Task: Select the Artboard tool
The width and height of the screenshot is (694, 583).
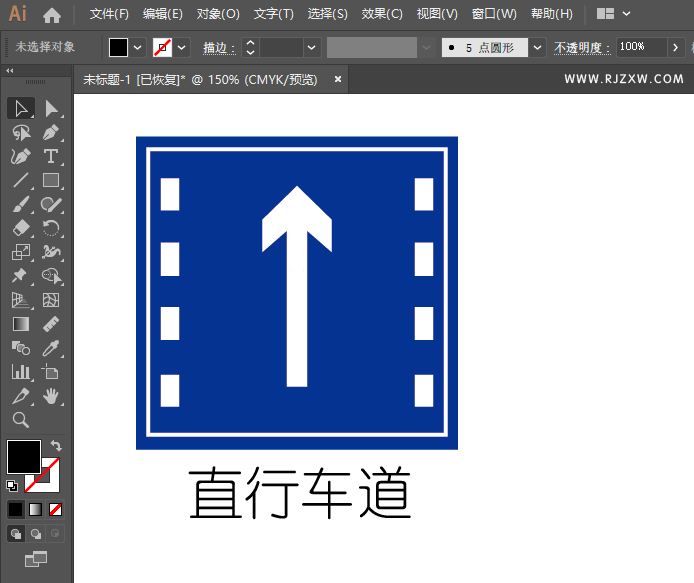Action: pyautogui.click(x=51, y=372)
